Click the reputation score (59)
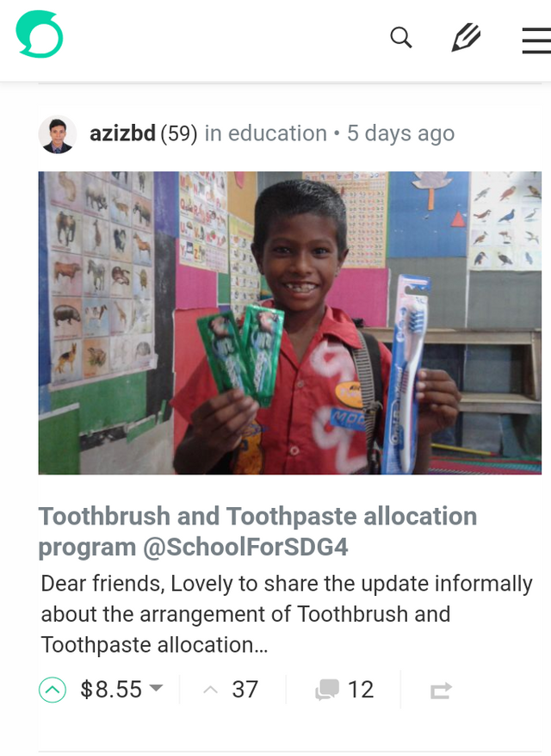The width and height of the screenshot is (551, 756). pos(179,133)
